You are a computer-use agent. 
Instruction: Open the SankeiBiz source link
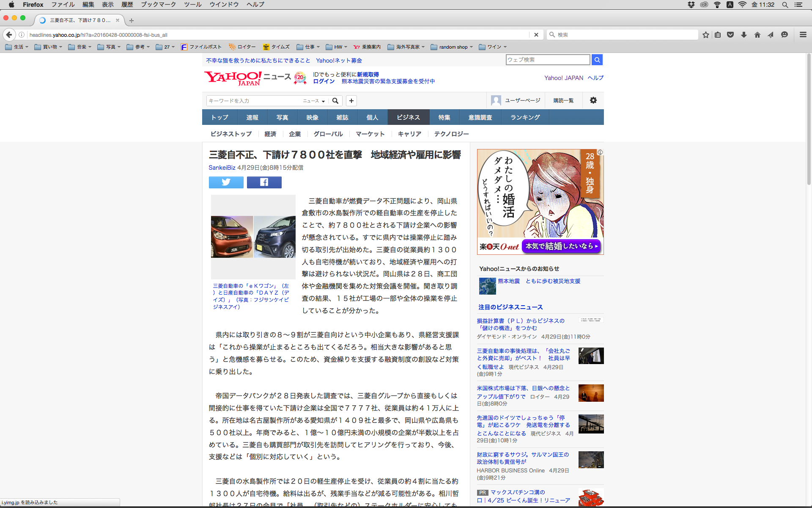point(222,168)
